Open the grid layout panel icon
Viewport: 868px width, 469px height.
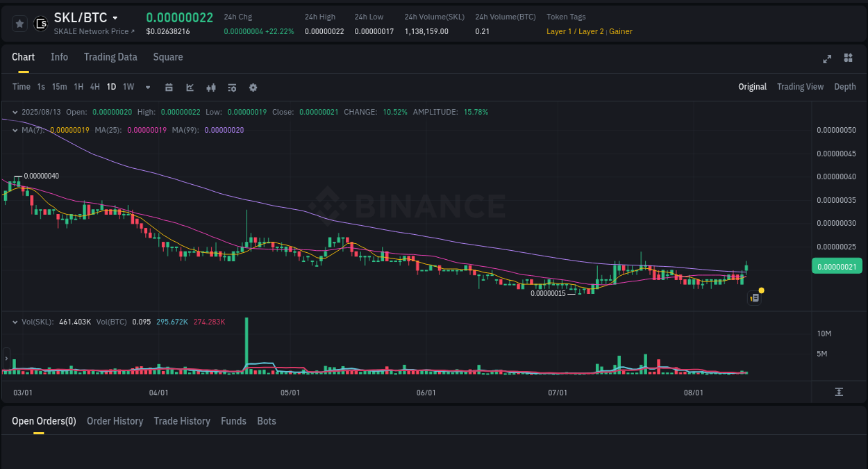pos(848,58)
